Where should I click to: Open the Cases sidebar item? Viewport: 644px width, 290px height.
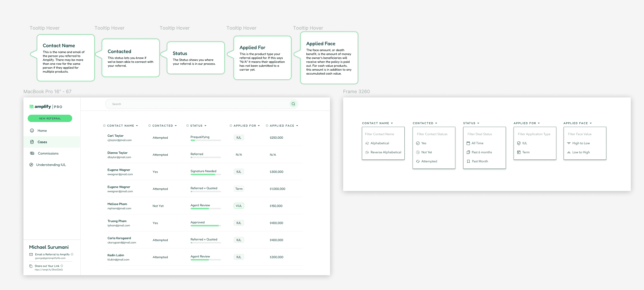click(42, 142)
